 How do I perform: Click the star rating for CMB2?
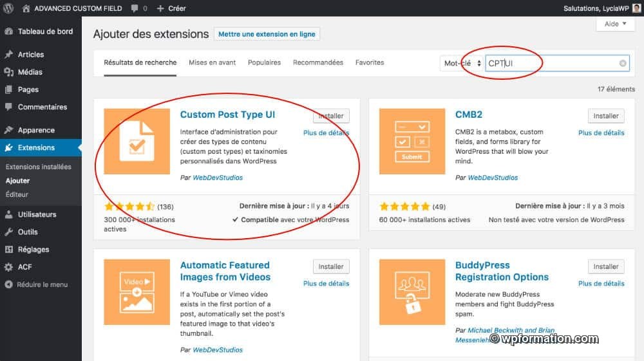point(404,207)
